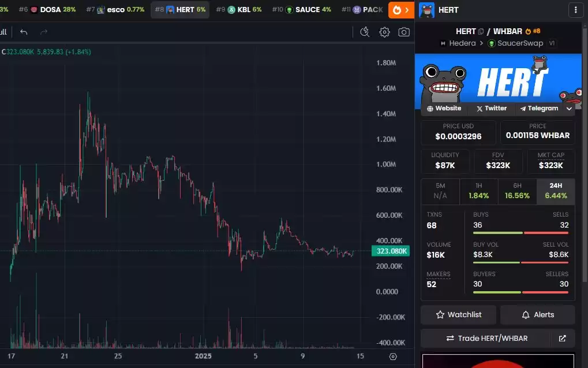Select the 1H timeframe tab

[479, 192]
